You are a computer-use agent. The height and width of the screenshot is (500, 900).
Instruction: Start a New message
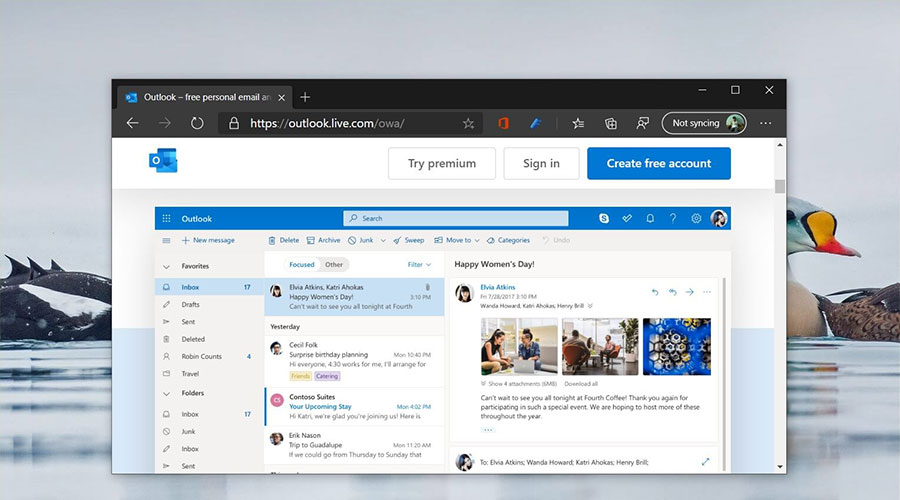coord(208,241)
